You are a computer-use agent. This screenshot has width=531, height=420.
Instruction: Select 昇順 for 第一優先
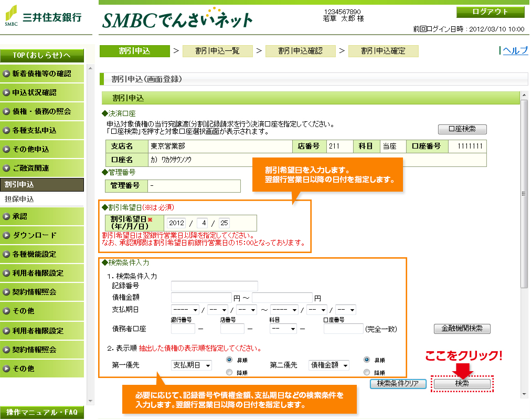229,360
